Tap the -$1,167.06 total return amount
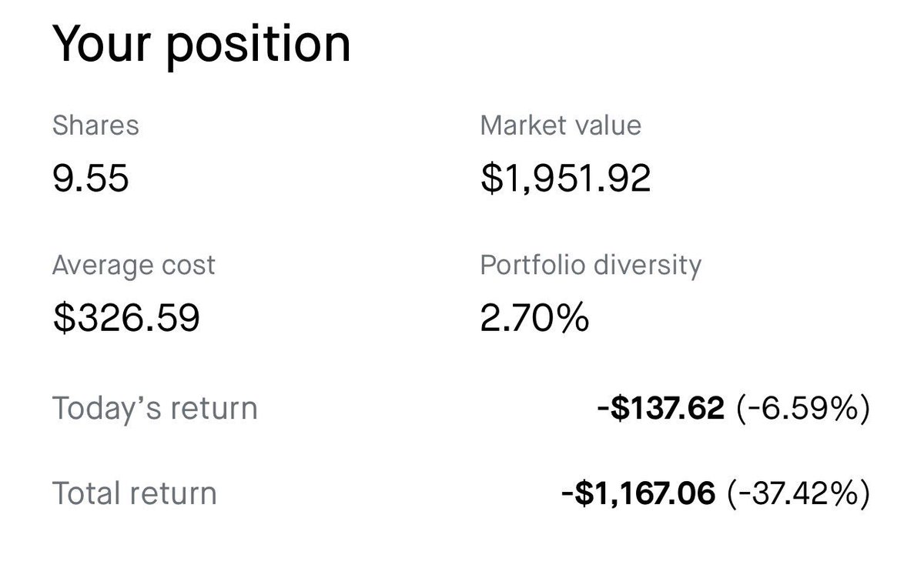 tap(638, 493)
